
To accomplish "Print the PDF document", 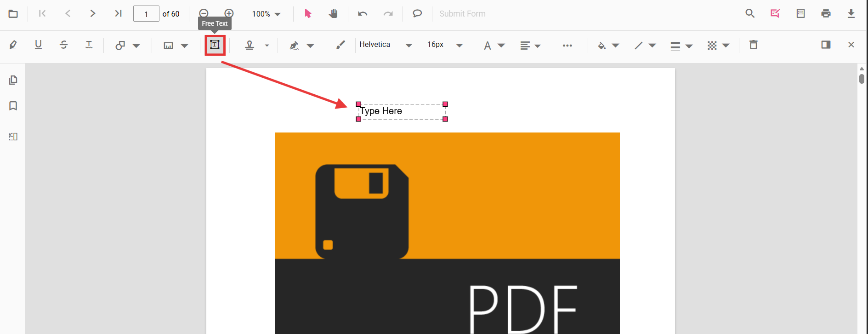I will [826, 14].
